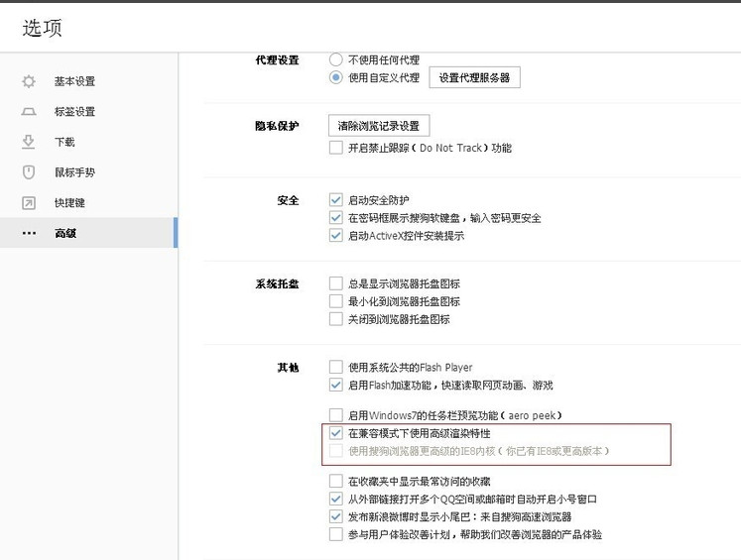Open the 基本设置 section
741x560 pixels.
coord(74,81)
